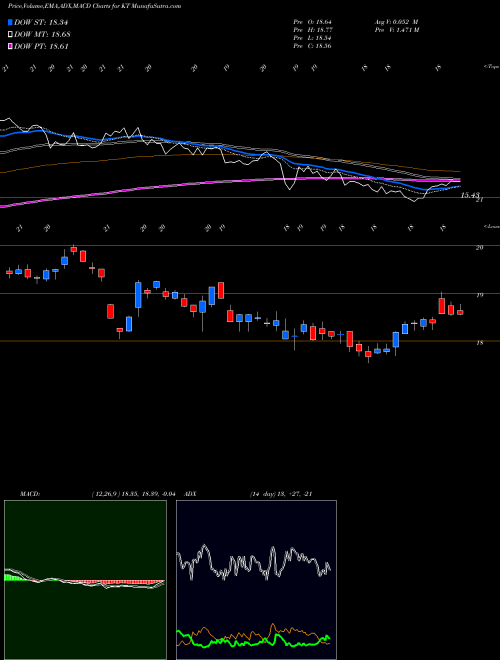Screen dimensions: 500x660
Task: Click the 'MACD:' indicator label
Action: tap(29, 494)
